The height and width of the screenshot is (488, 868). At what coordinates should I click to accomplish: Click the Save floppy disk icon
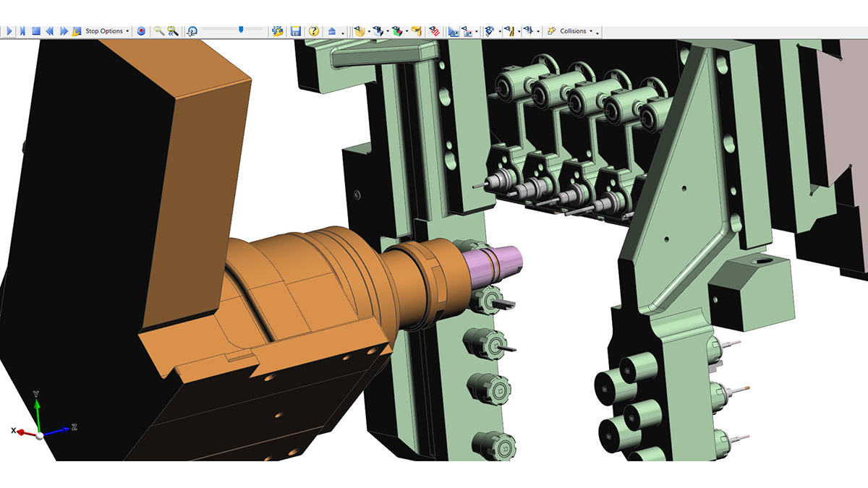click(295, 31)
